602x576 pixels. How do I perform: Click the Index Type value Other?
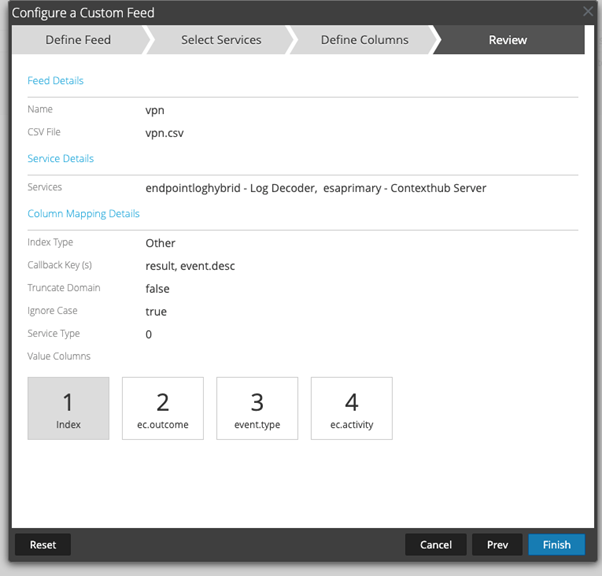point(160,243)
